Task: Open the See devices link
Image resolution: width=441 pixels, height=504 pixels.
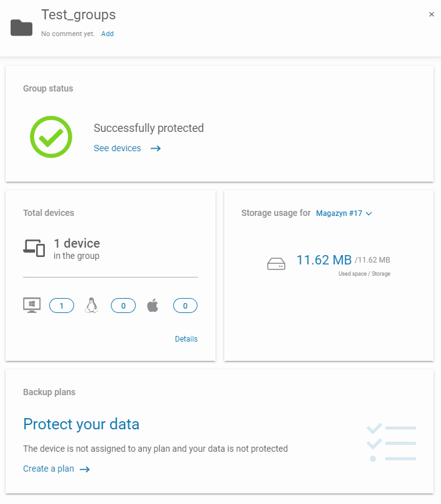Action: pos(117,148)
